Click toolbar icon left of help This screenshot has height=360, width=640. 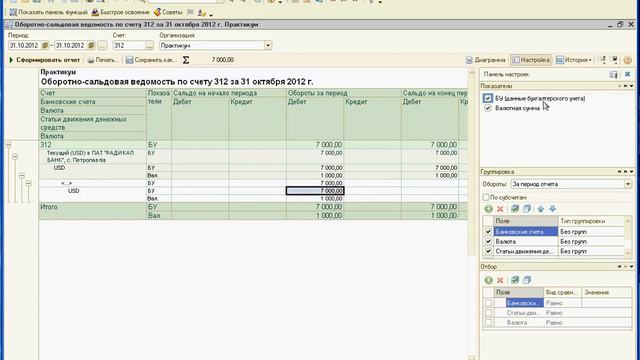click(615, 60)
